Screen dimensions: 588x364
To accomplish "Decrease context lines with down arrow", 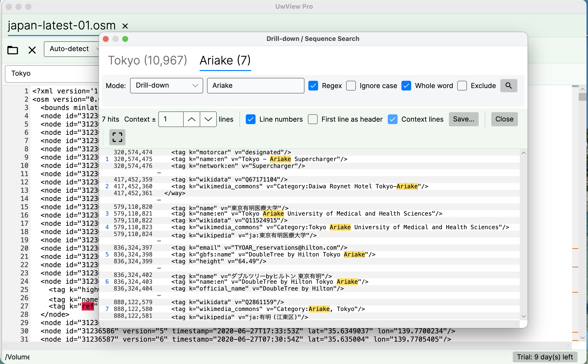I will (x=208, y=119).
